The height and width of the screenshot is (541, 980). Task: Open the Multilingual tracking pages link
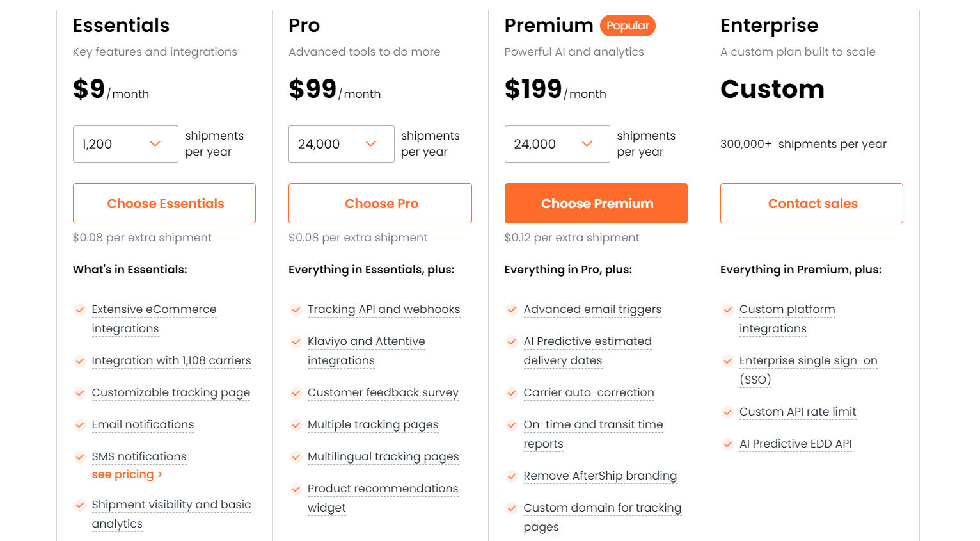click(383, 456)
